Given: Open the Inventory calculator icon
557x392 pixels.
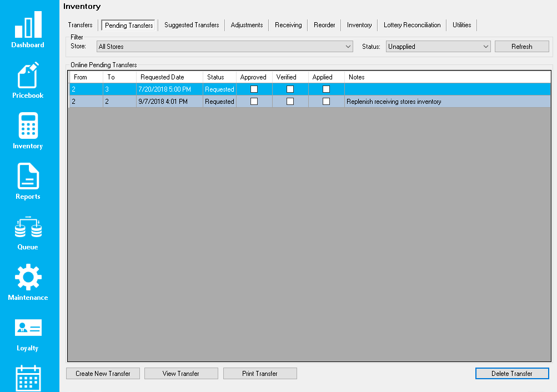Looking at the screenshot, I should click(x=28, y=125).
